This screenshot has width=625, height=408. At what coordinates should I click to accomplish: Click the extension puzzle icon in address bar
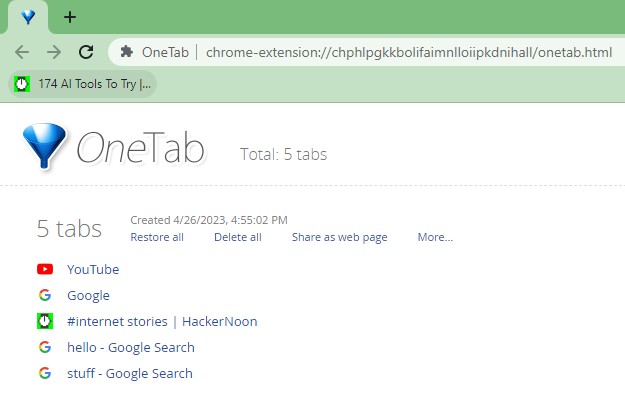127,52
